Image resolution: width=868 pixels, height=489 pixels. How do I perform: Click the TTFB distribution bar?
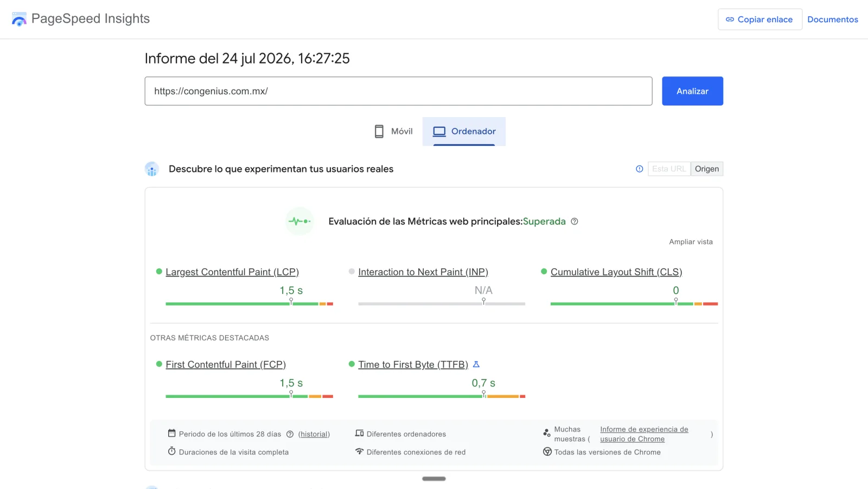pyautogui.click(x=442, y=397)
